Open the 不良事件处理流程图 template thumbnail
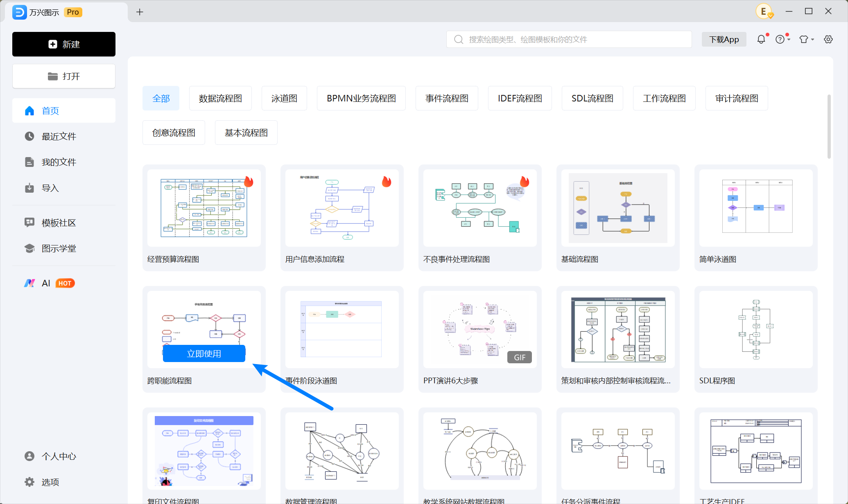 click(480, 208)
